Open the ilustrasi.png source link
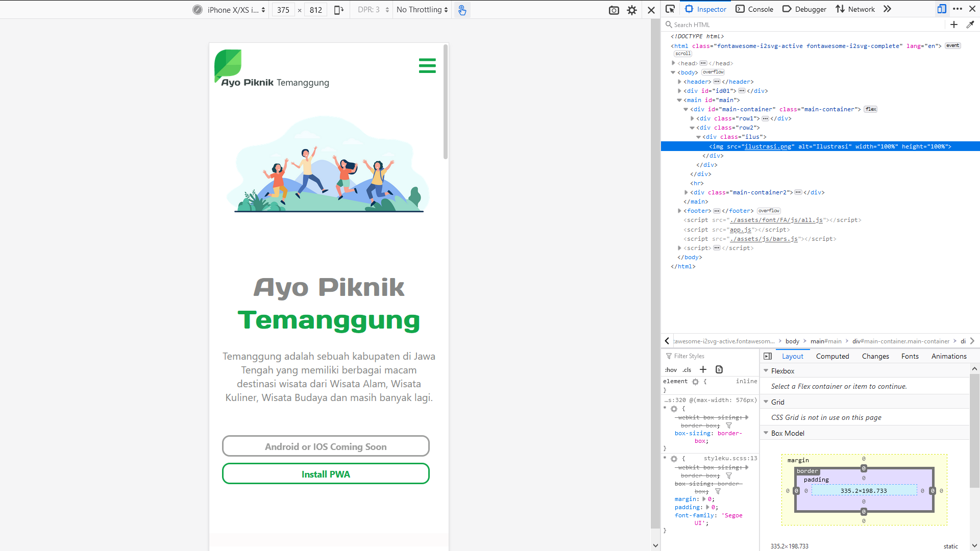980x551 pixels. click(x=768, y=146)
